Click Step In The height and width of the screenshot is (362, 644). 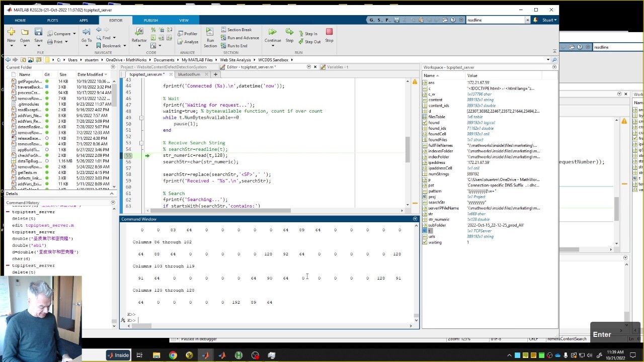(x=308, y=34)
